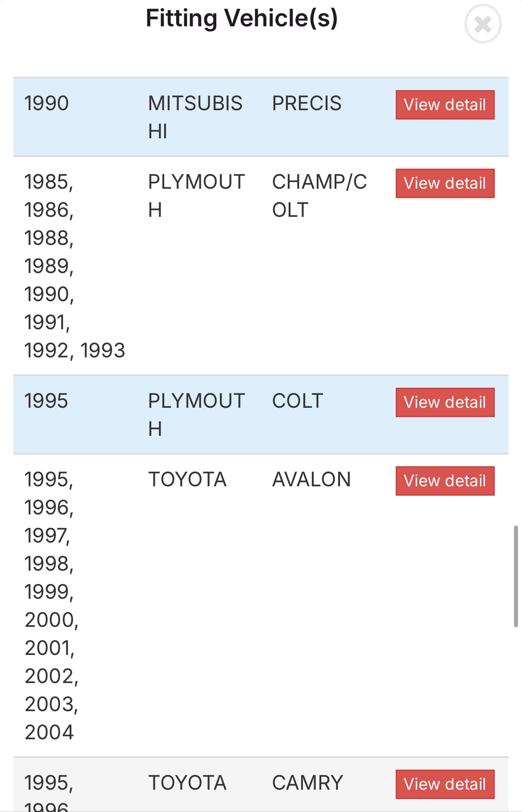Select the CHAMP/COLT model cell
Image resolution: width=522 pixels, height=812 pixels.
(319, 195)
